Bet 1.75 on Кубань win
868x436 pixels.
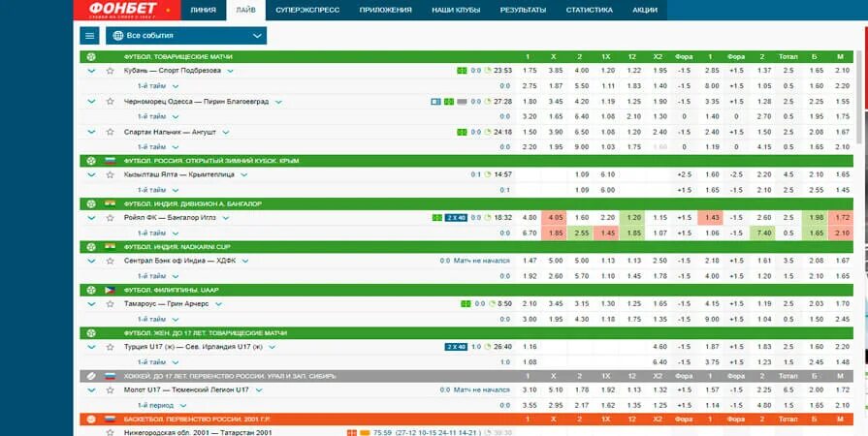[530, 71]
